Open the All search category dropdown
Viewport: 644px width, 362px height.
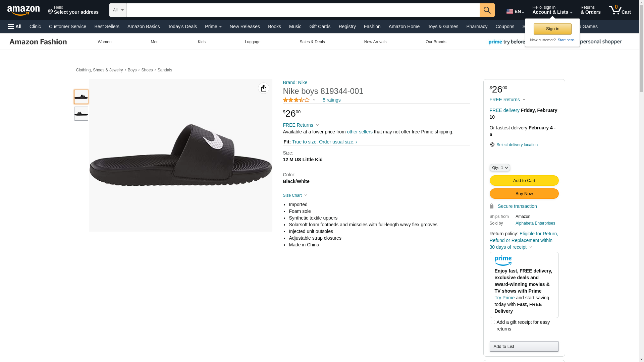coord(118,10)
